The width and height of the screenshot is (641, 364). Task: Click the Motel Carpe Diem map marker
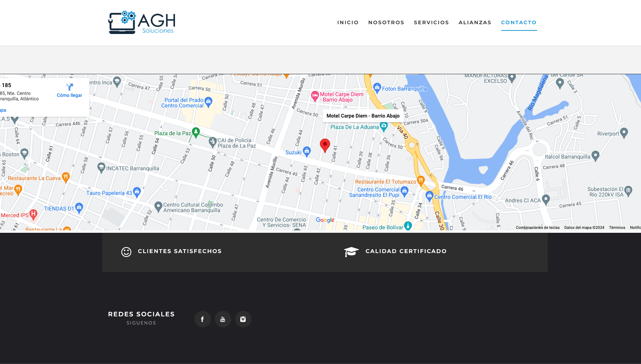click(x=315, y=96)
